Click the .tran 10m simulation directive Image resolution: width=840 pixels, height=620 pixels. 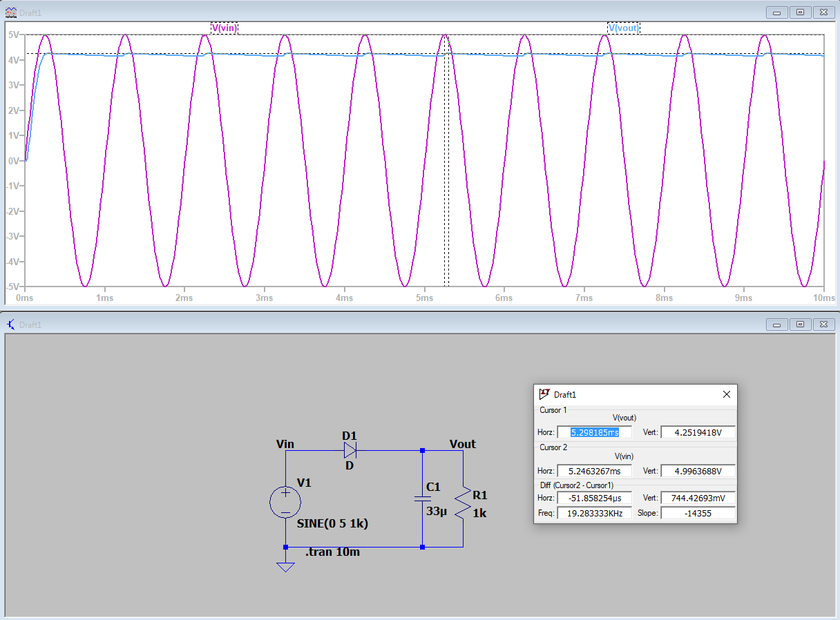tap(332, 552)
